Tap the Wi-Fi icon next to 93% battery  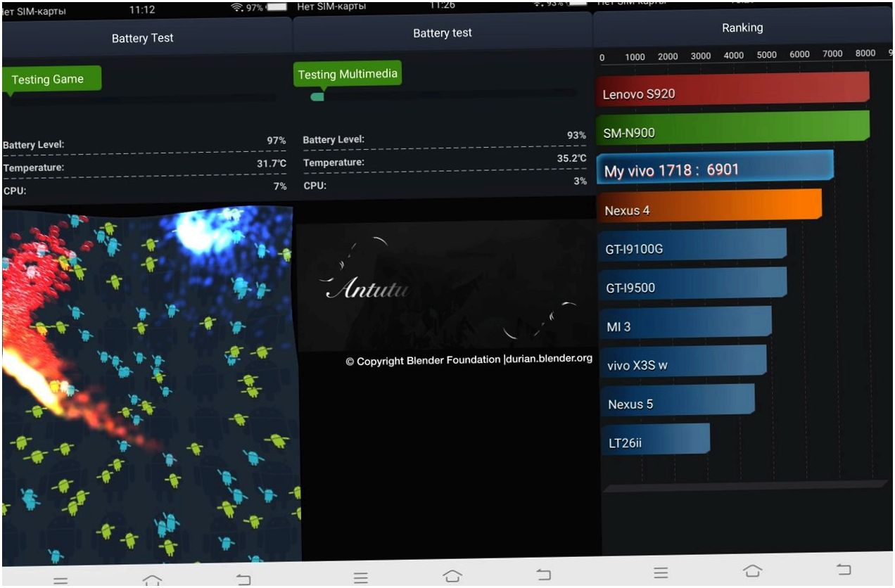[538, 4]
